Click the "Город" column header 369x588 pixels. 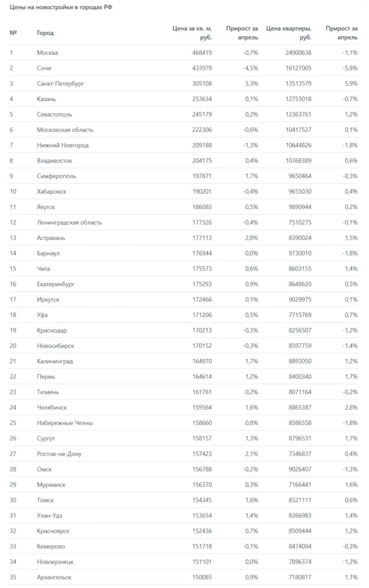pyautogui.click(x=45, y=33)
